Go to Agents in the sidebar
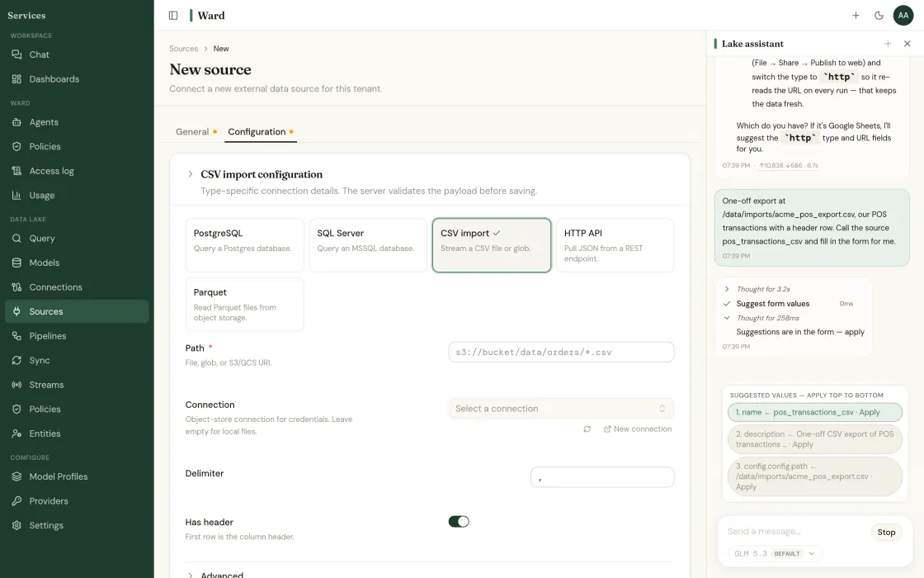Image resolution: width=924 pixels, height=578 pixels. point(77,122)
